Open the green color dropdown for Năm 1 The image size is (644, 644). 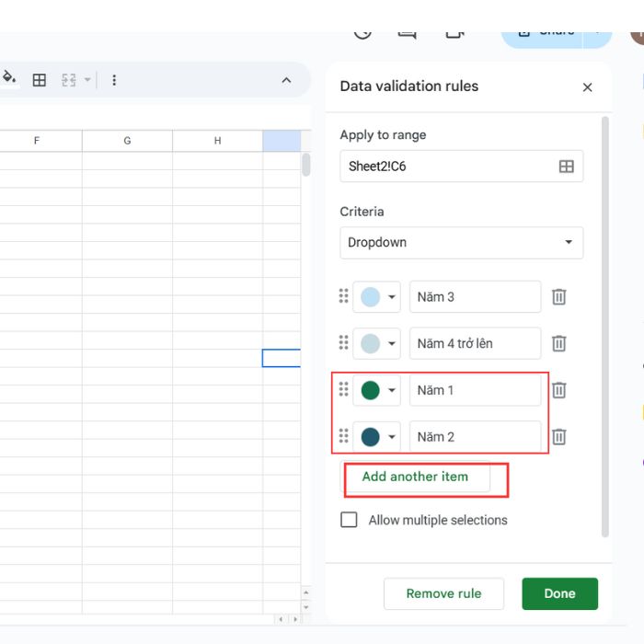(376, 390)
